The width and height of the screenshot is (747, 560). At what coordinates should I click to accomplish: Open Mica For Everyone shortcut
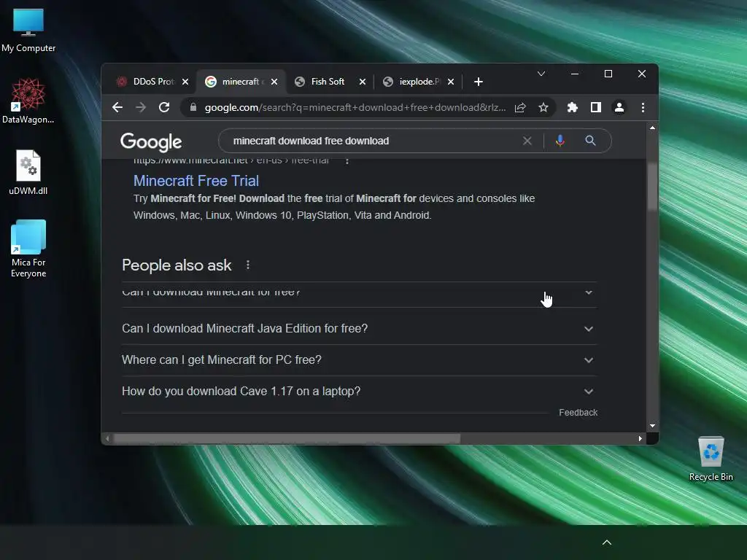[28, 249]
